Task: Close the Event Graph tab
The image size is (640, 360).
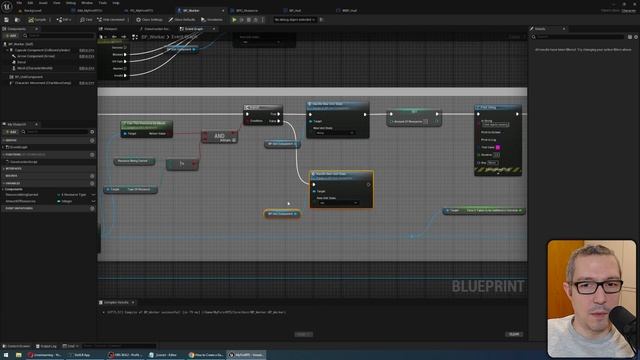Action: click(x=214, y=29)
